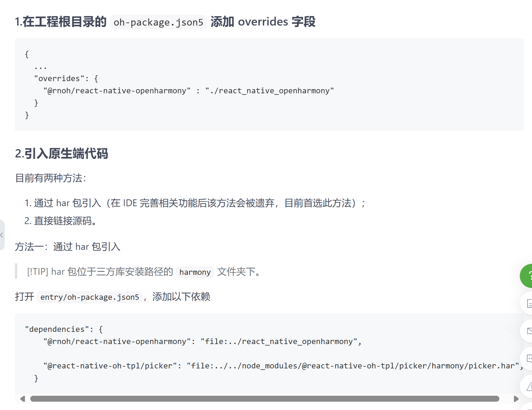Click list item about har 包引入 首选此方法

coord(195,203)
